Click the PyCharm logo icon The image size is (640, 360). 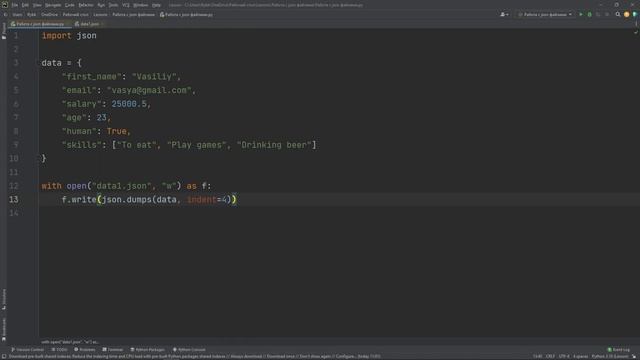tap(5, 5)
